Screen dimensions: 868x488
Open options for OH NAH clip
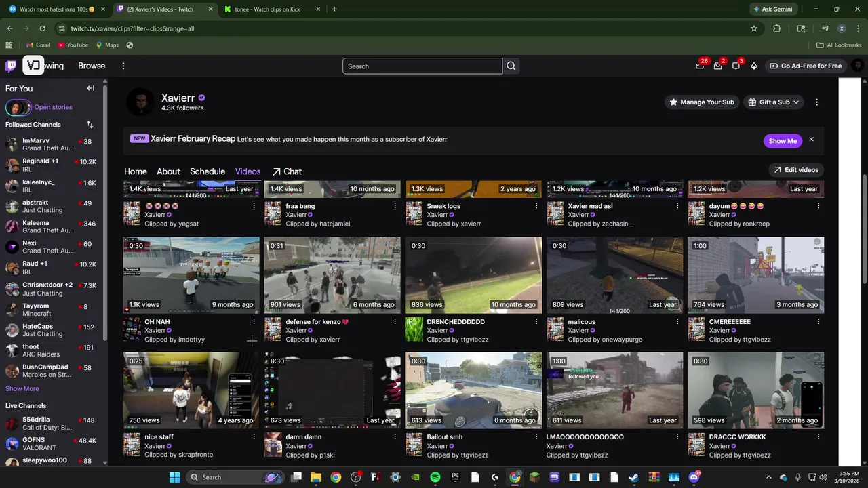pos(254,322)
